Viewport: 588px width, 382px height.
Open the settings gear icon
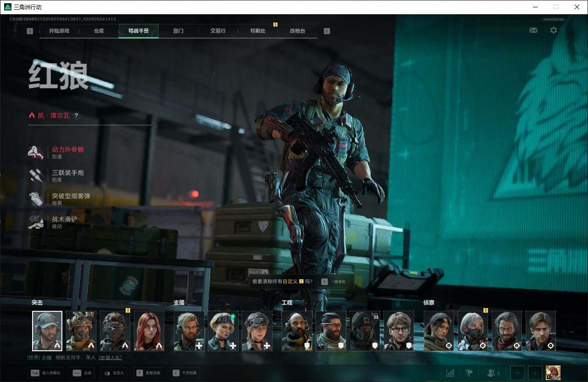pyautogui.click(x=554, y=30)
